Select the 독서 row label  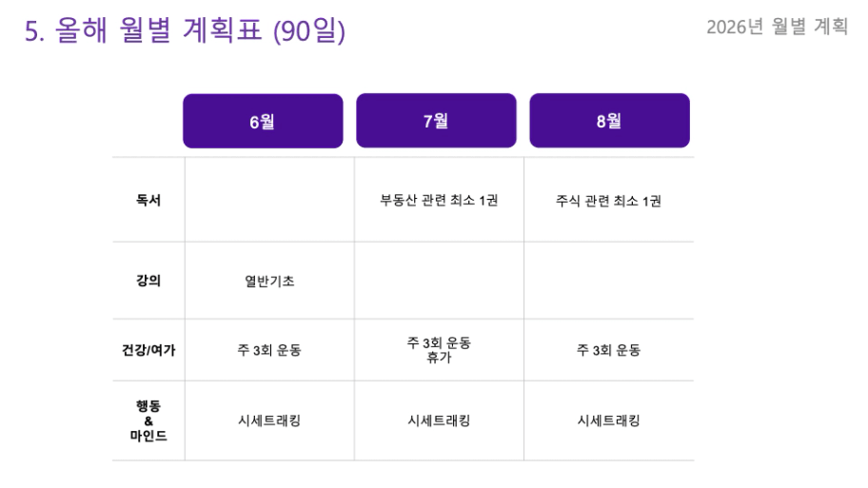click(148, 200)
